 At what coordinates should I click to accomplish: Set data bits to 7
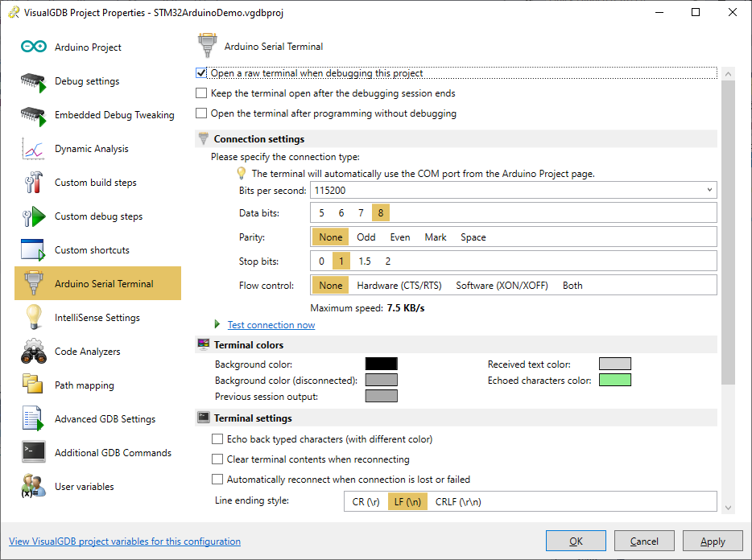[x=361, y=213]
